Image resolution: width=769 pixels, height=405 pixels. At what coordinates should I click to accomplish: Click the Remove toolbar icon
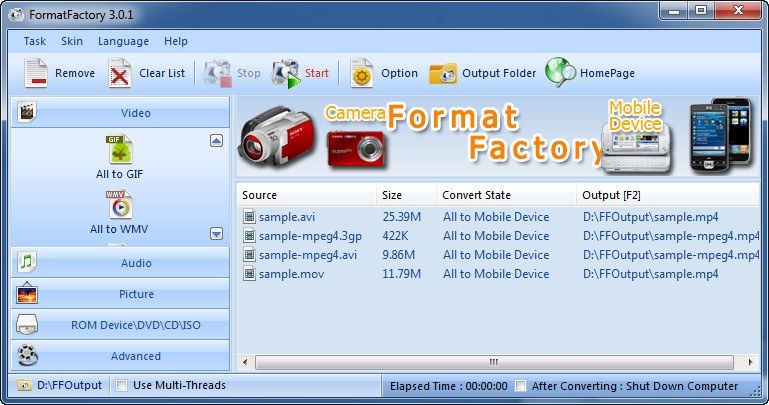(x=36, y=73)
